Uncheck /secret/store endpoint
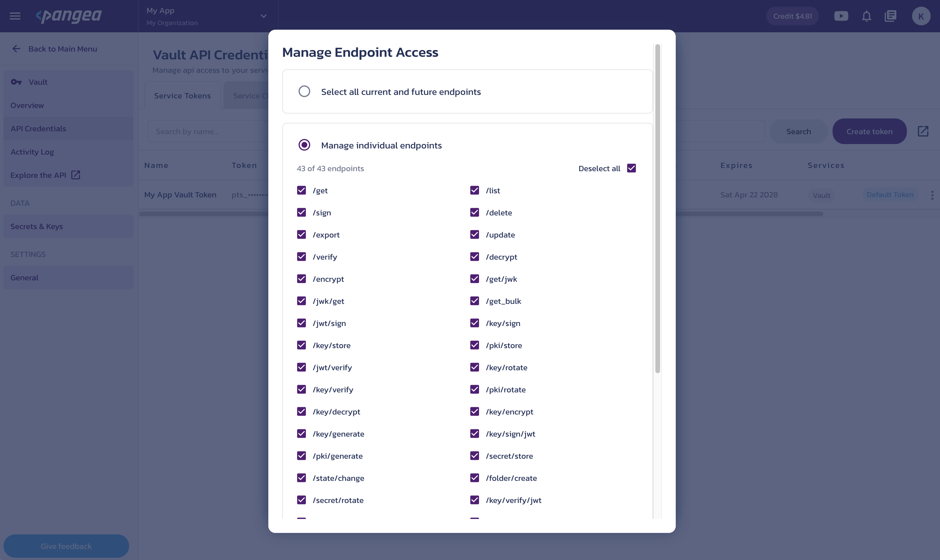Screen dimensions: 940x560 pos(474,456)
